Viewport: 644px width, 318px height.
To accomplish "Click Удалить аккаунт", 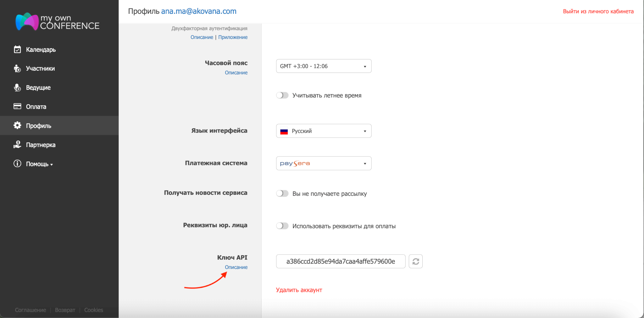I will [299, 290].
